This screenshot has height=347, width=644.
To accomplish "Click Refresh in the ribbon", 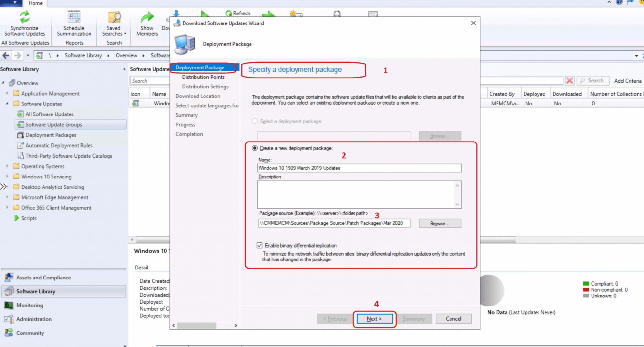I will click(x=238, y=13).
